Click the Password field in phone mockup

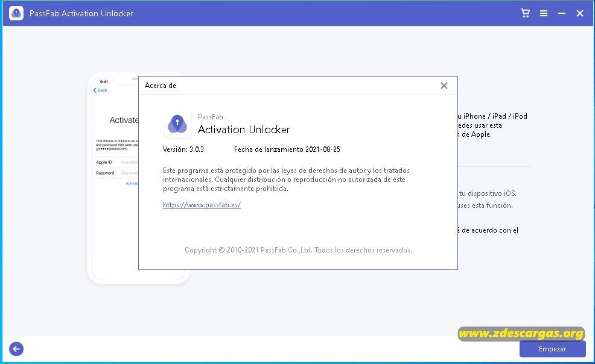[116, 173]
